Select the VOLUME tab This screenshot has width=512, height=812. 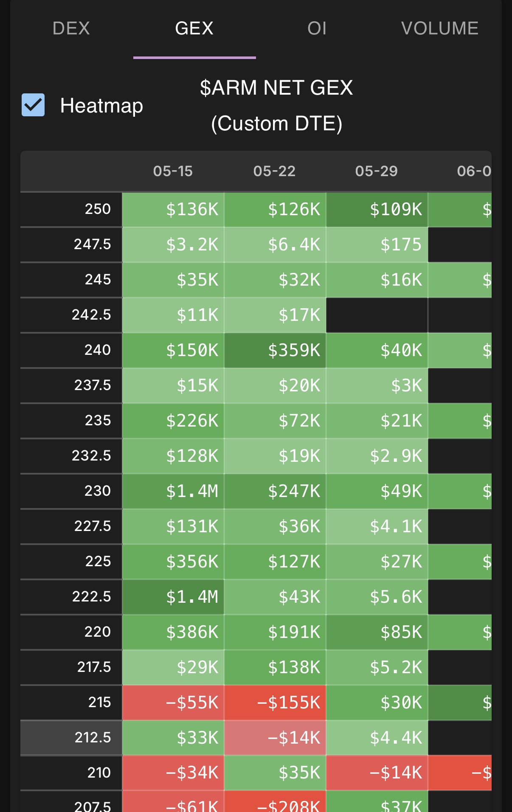440,28
